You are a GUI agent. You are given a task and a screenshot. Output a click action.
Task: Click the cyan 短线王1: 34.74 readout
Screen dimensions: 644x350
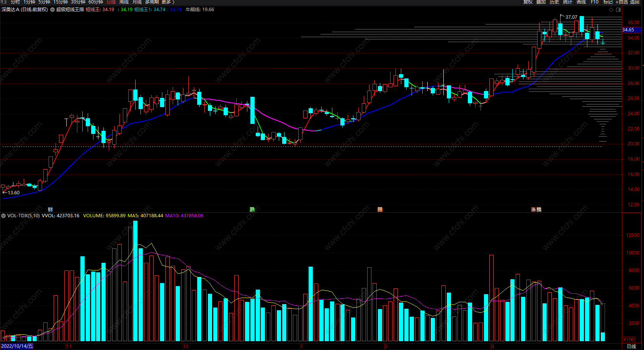click(150, 10)
